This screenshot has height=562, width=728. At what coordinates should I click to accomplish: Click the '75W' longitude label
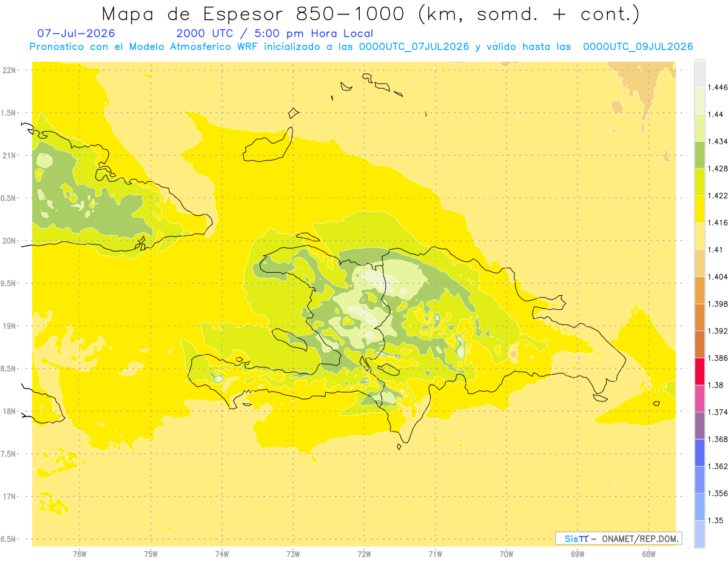tap(151, 554)
